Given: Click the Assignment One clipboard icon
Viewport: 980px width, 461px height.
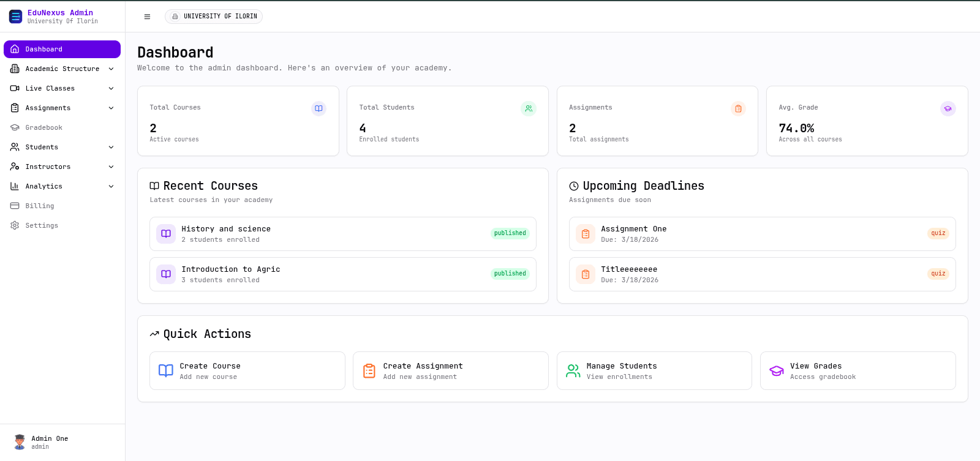Looking at the screenshot, I should tap(586, 234).
